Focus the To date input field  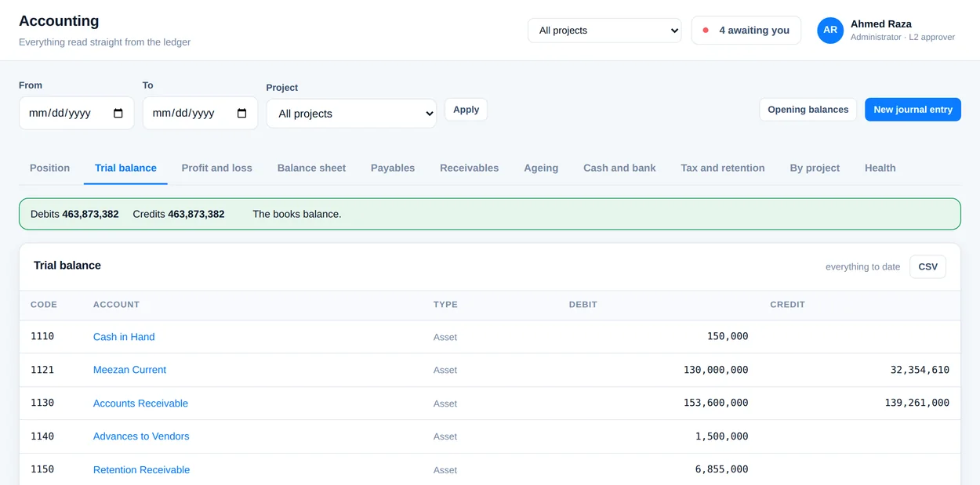tap(200, 114)
